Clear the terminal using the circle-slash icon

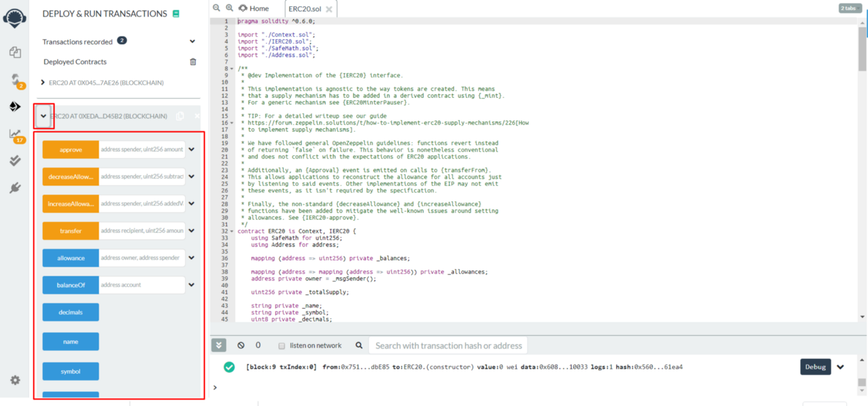(240, 345)
